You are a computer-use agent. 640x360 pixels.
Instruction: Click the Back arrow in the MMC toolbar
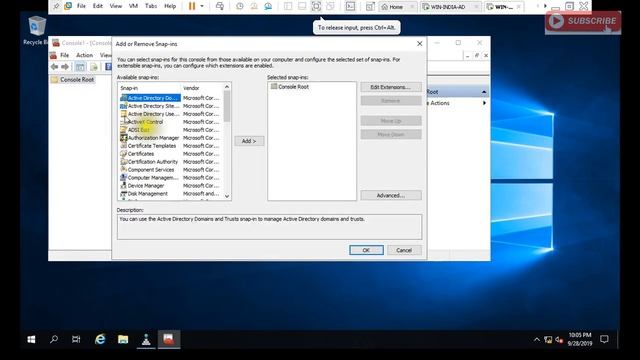pos(54,67)
